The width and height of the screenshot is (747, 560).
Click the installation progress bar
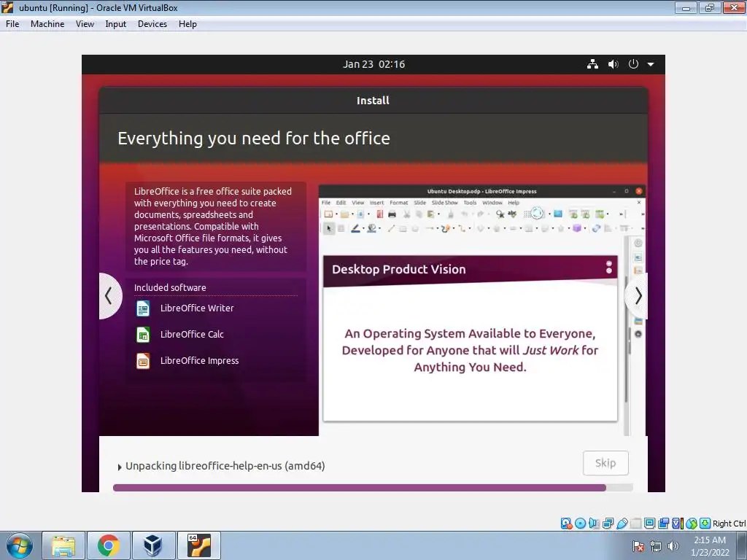(373, 488)
